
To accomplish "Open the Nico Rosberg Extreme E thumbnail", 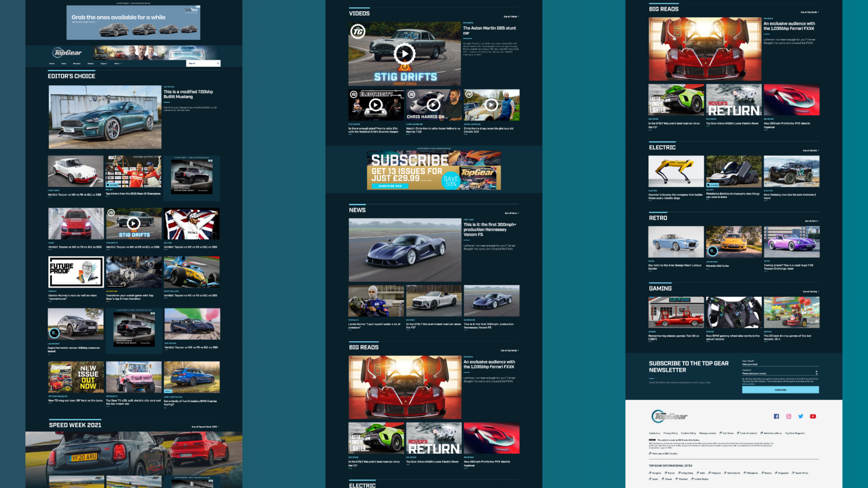I will pos(792,171).
